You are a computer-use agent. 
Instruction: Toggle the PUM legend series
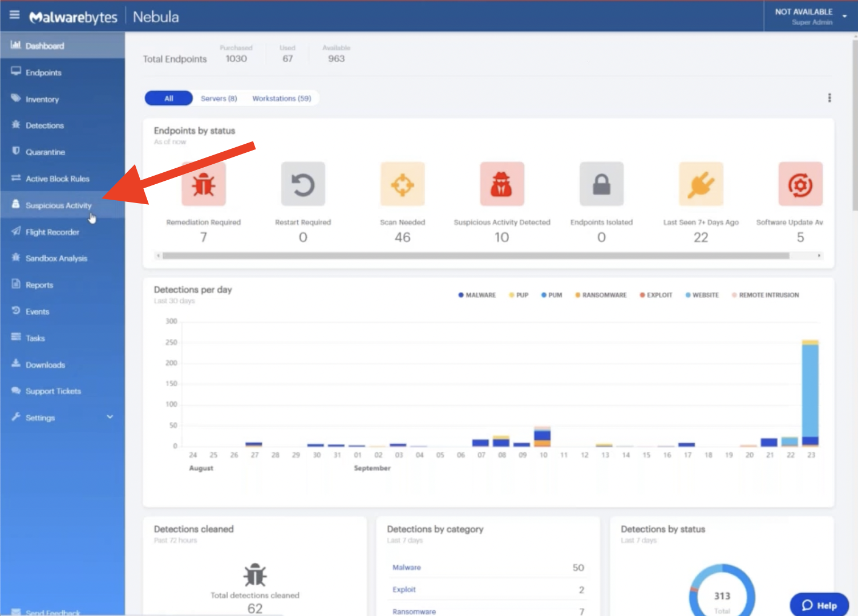tap(552, 295)
